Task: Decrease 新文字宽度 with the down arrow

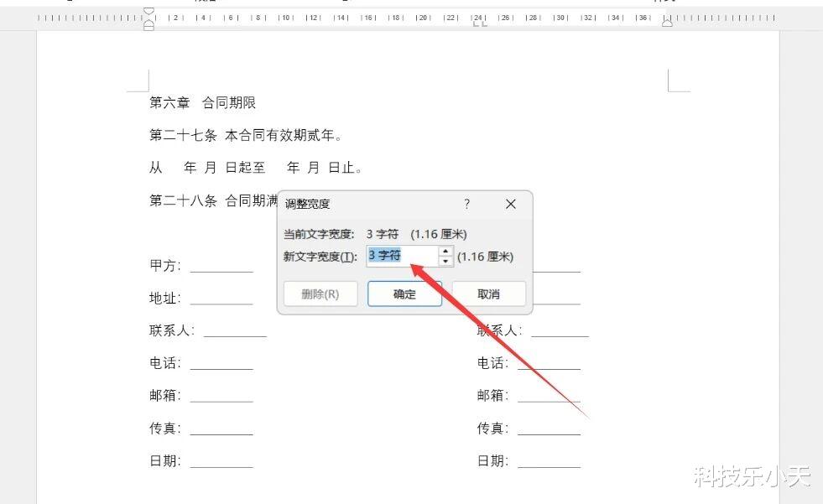Action: click(445, 261)
